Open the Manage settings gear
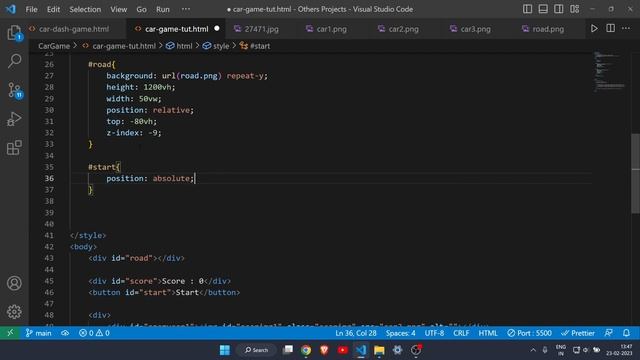Image resolution: width=640 pixels, height=360 pixels. pyautogui.click(x=14, y=312)
